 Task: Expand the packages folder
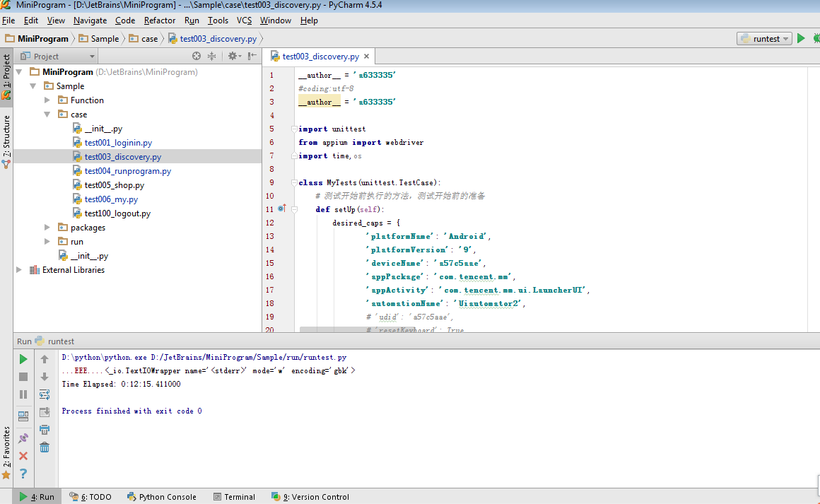pyautogui.click(x=47, y=228)
